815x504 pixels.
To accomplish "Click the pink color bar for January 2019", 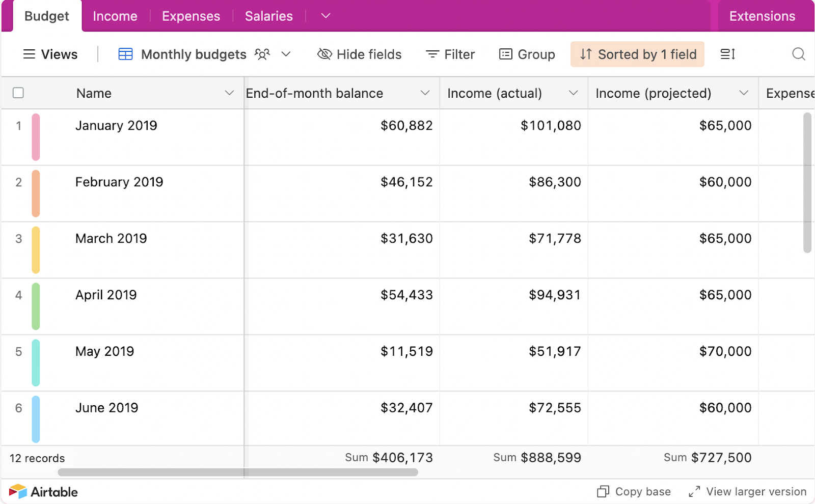I will 36,137.
